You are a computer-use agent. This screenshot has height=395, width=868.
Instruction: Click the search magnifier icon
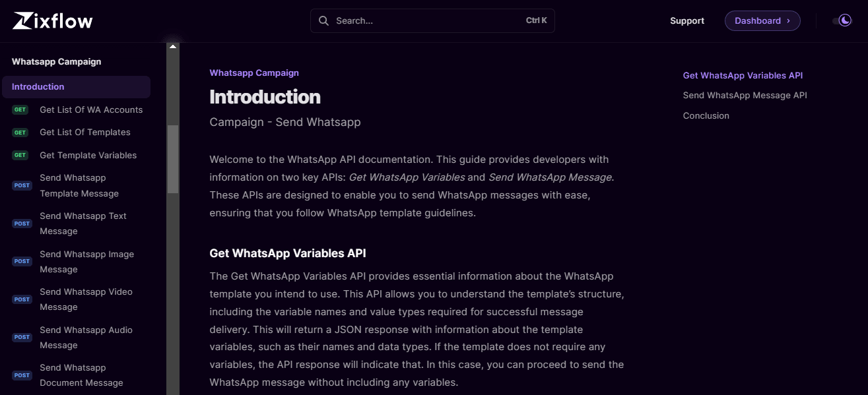point(323,20)
